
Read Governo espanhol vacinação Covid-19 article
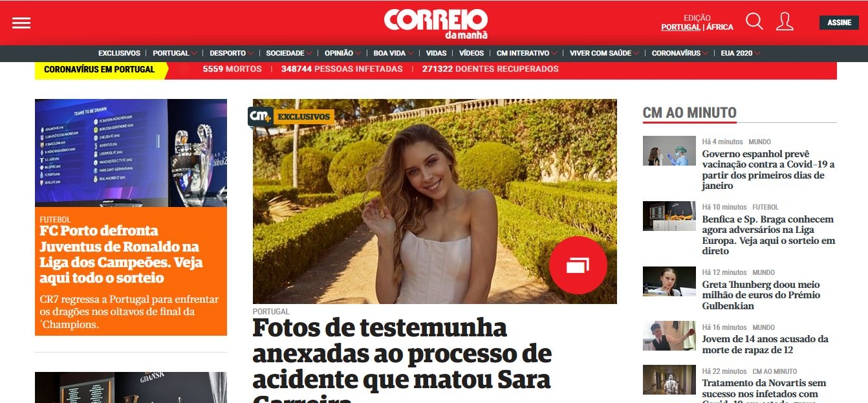pos(768,169)
